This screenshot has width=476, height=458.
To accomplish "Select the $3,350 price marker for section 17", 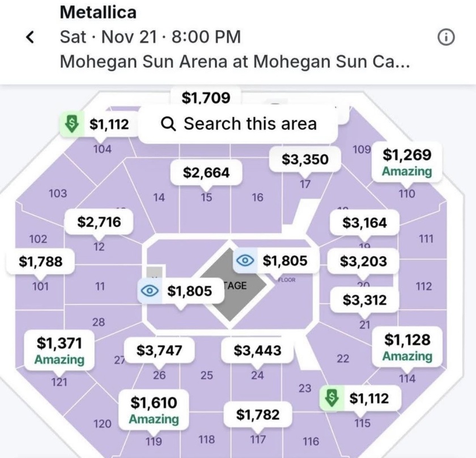I will [305, 160].
